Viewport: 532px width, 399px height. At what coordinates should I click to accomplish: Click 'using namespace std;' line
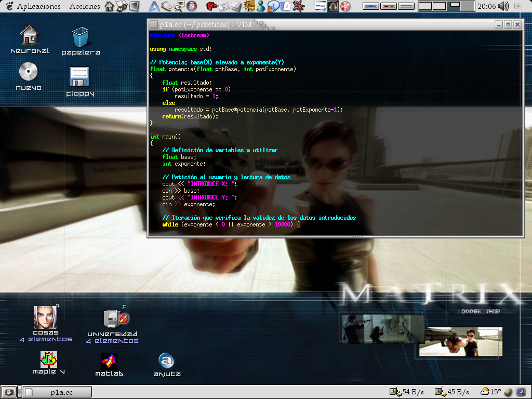[180, 49]
